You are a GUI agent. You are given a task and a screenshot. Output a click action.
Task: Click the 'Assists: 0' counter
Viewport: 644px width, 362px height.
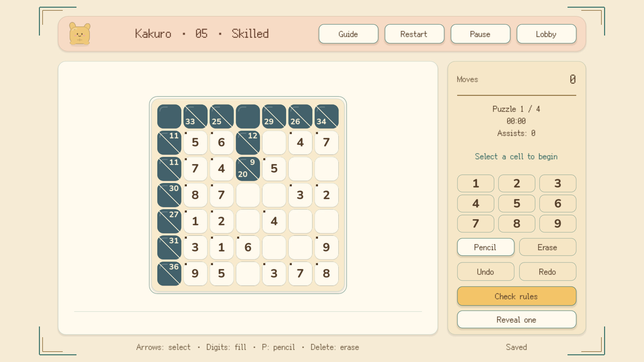click(x=516, y=133)
